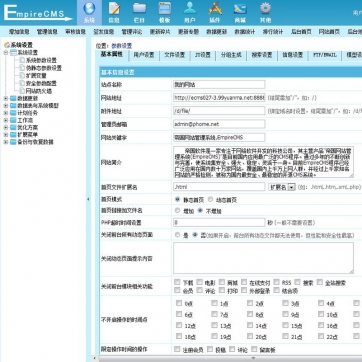Click the 管理评论 shortcut link
362x362 pixels.
pos(132,32)
